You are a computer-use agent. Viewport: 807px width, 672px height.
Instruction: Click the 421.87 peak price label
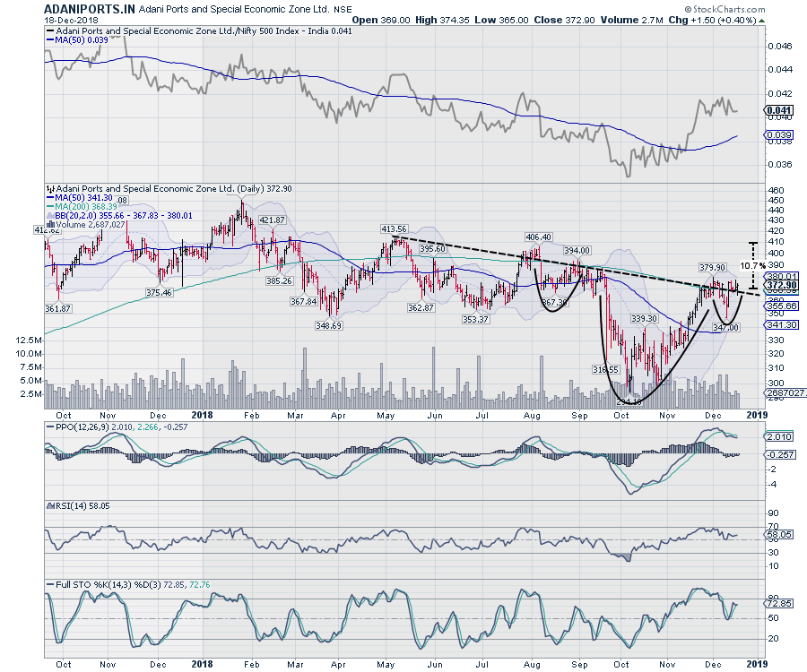[x=272, y=220]
